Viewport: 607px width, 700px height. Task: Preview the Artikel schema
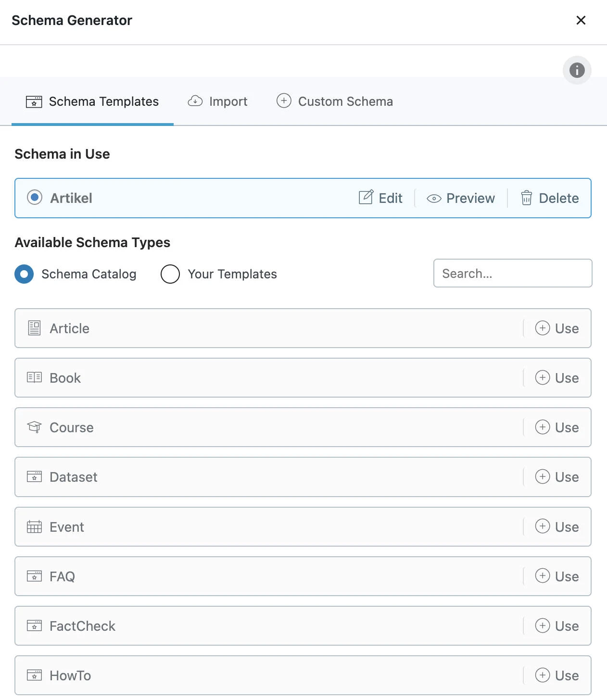point(461,198)
